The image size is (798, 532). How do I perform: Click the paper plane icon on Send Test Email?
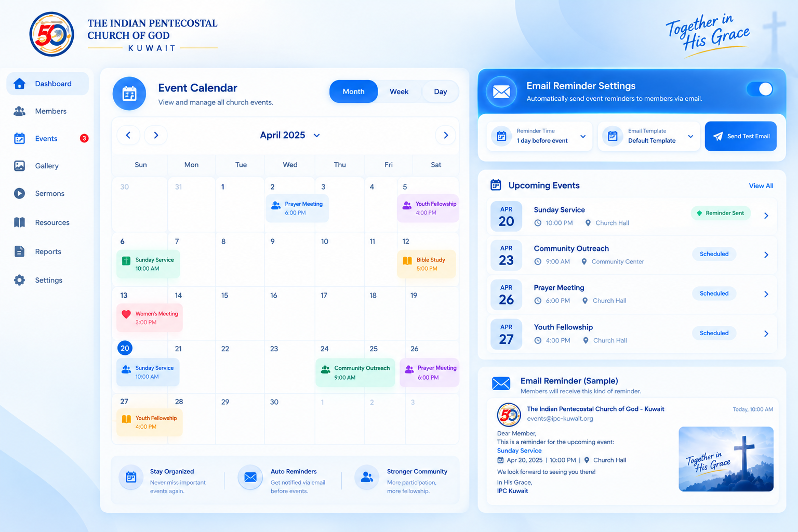point(717,136)
